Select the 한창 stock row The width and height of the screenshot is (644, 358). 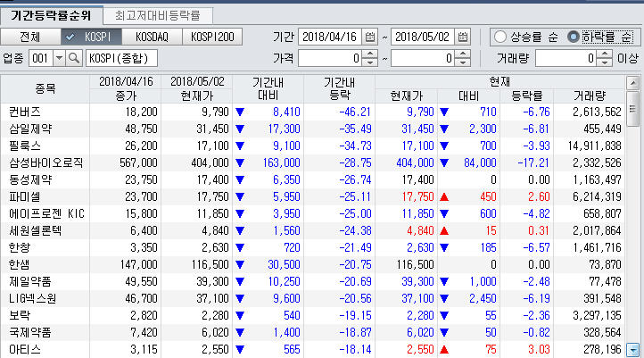312,247
